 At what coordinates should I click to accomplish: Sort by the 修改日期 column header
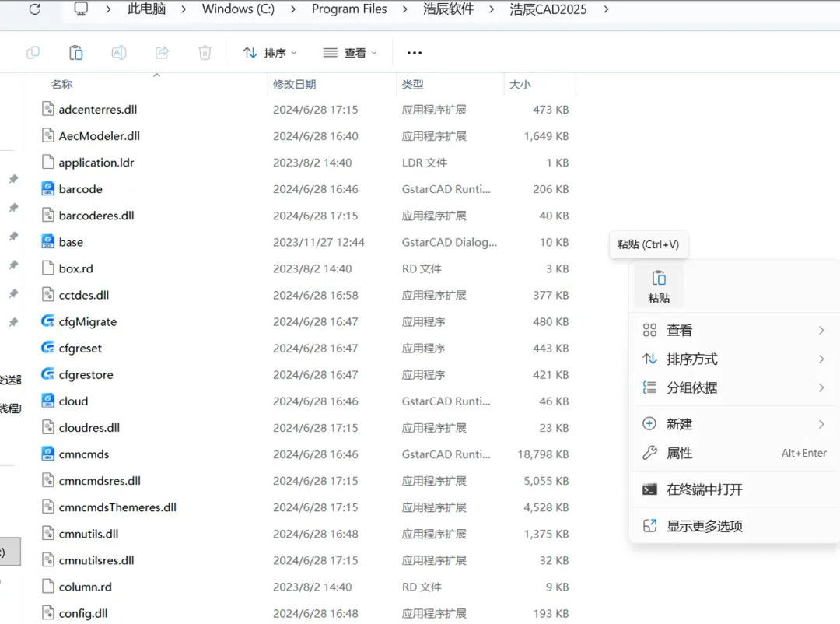[294, 84]
